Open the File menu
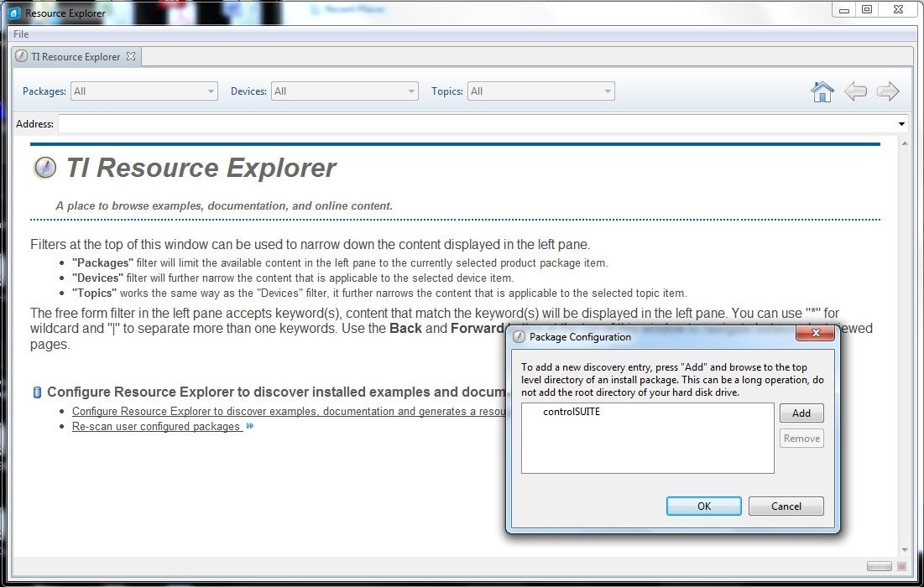 pos(21,34)
